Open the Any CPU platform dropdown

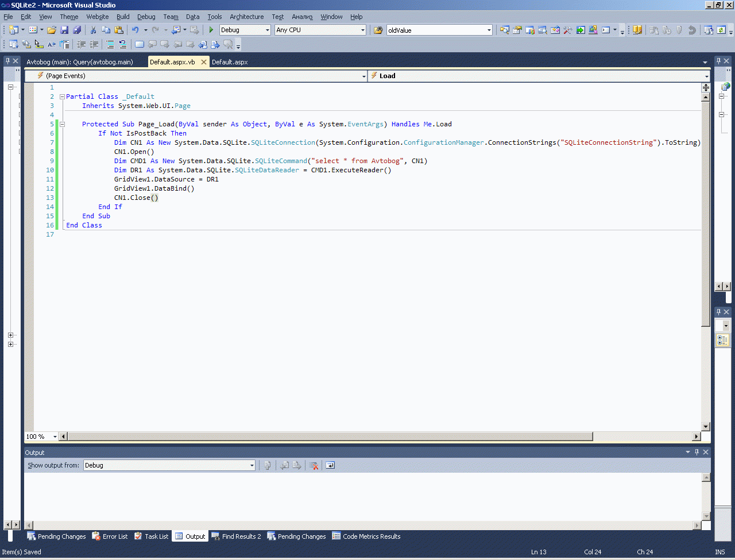pos(320,30)
